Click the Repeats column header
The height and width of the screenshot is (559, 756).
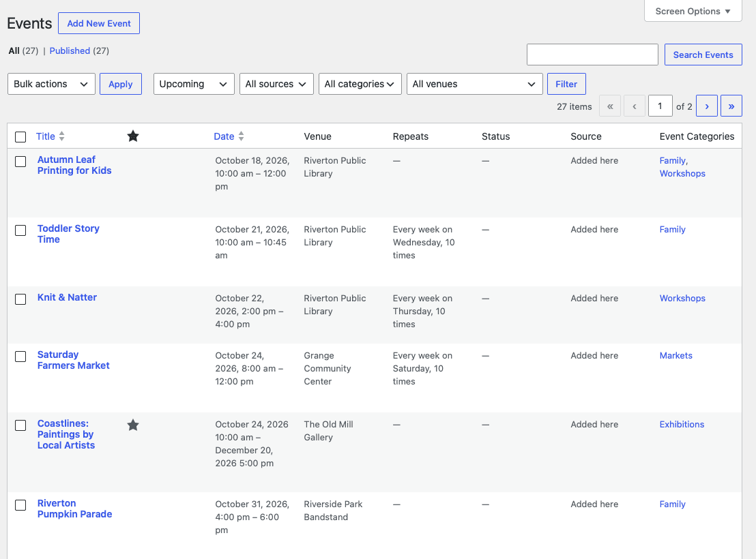(410, 136)
